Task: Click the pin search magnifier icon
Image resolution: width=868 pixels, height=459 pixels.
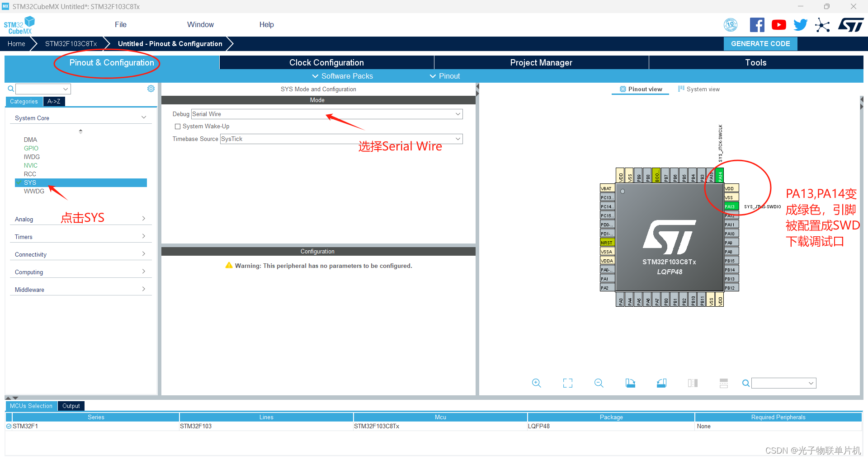Action: (746, 383)
